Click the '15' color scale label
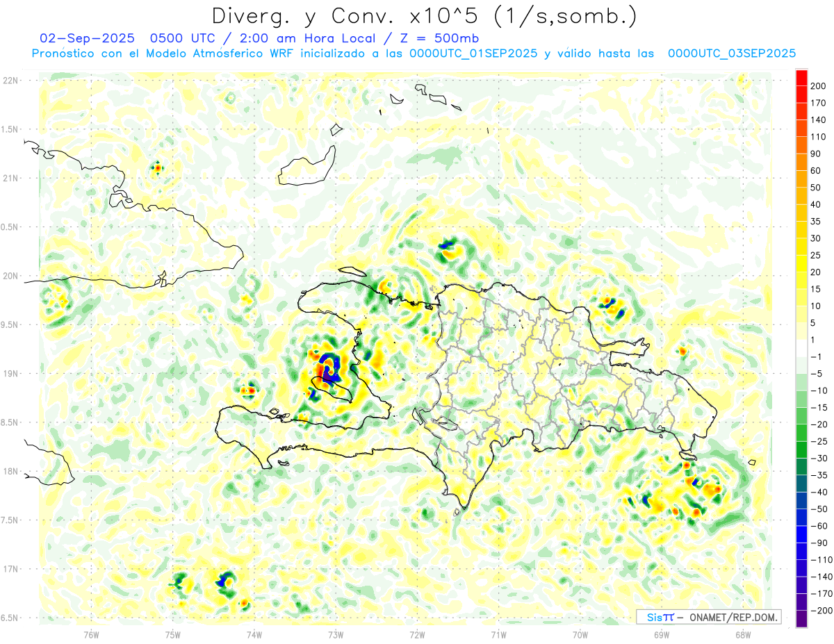This screenshot has height=644, width=834. tap(817, 289)
